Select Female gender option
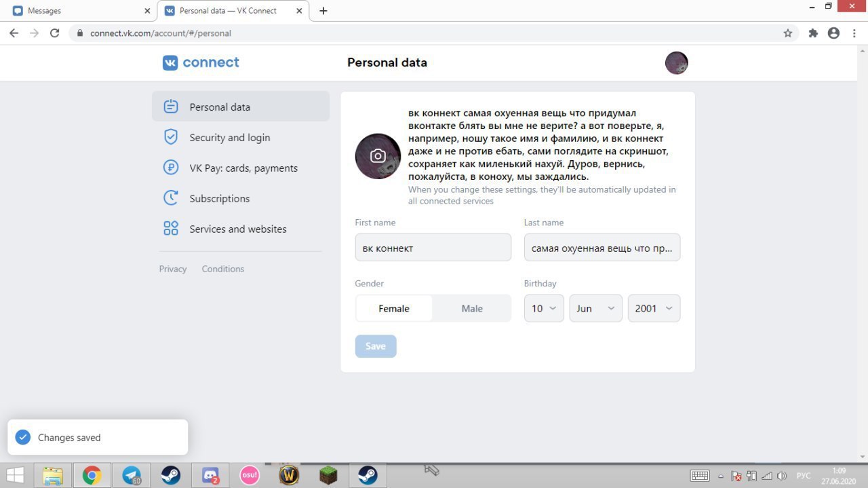 [394, 308]
